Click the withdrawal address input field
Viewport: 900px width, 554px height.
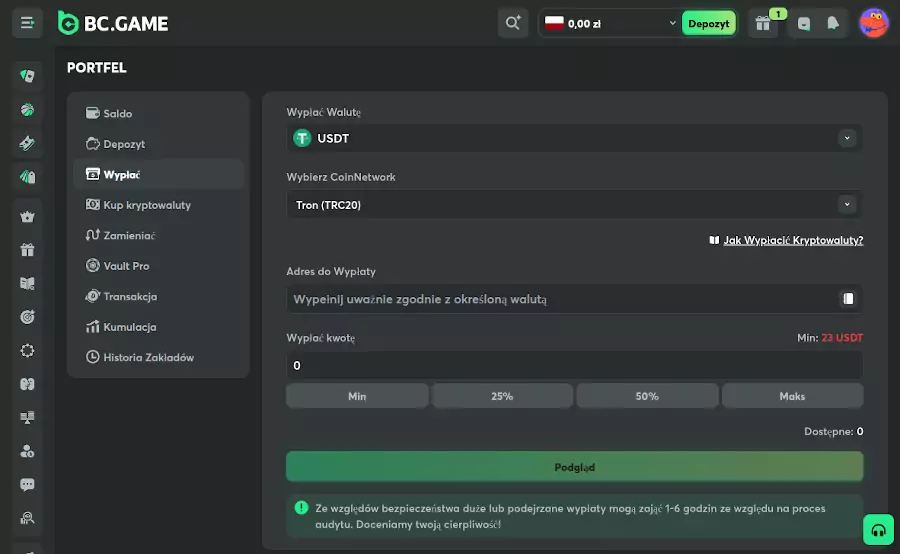point(560,298)
